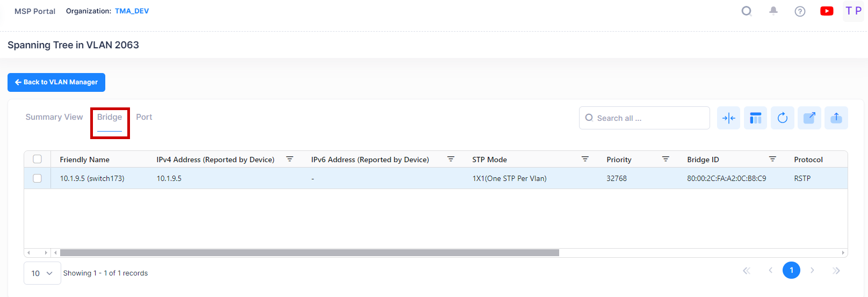Viewport: 868px width, 297px height.
Task: Open the Priority column filter
Action: click(x=666, y=159)
